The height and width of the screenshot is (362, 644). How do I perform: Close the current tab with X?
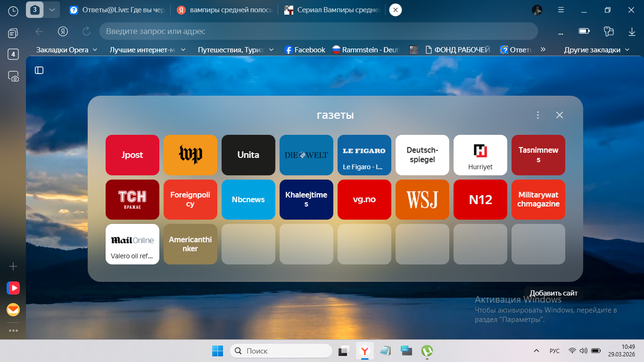[396, 10]
